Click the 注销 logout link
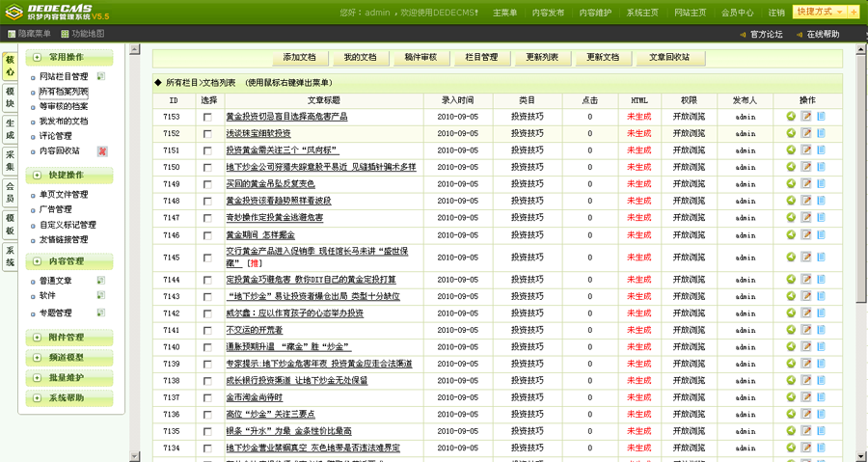Screen dimensions: 868x462 click(776, 13)
